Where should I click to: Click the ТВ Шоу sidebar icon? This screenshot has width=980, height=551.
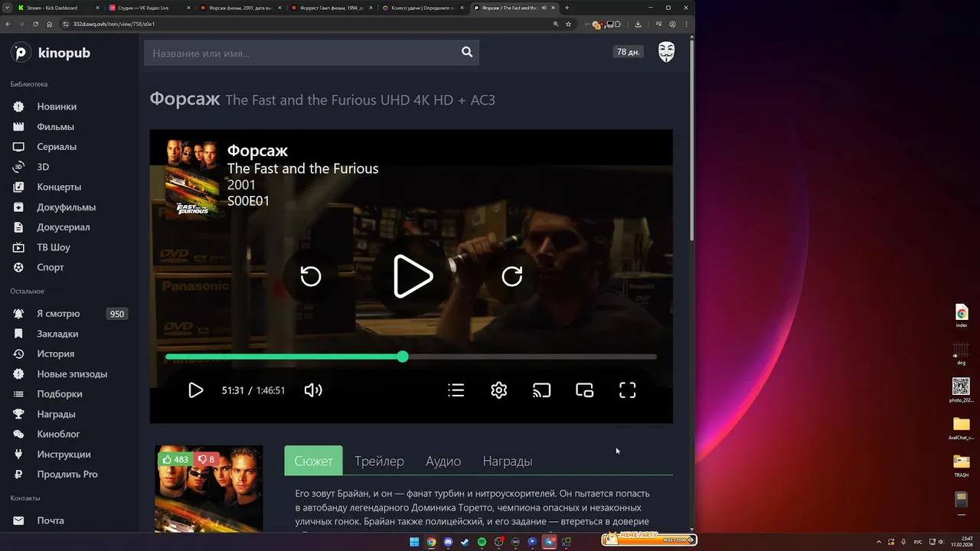(19, 247)
